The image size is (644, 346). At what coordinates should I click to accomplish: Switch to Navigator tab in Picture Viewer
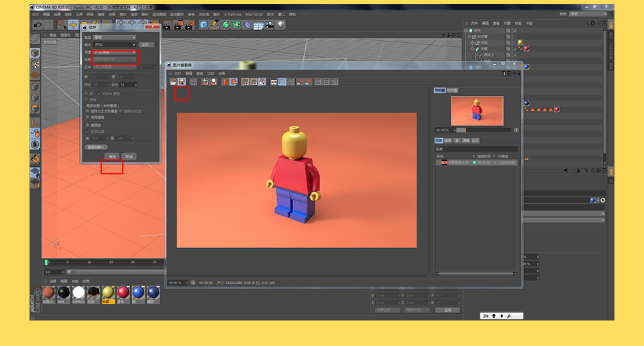439,91
